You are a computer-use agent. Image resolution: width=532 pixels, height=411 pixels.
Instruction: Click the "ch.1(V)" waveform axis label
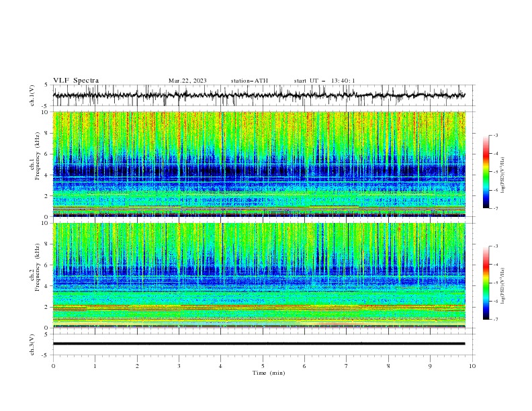(x=32, y=95)
